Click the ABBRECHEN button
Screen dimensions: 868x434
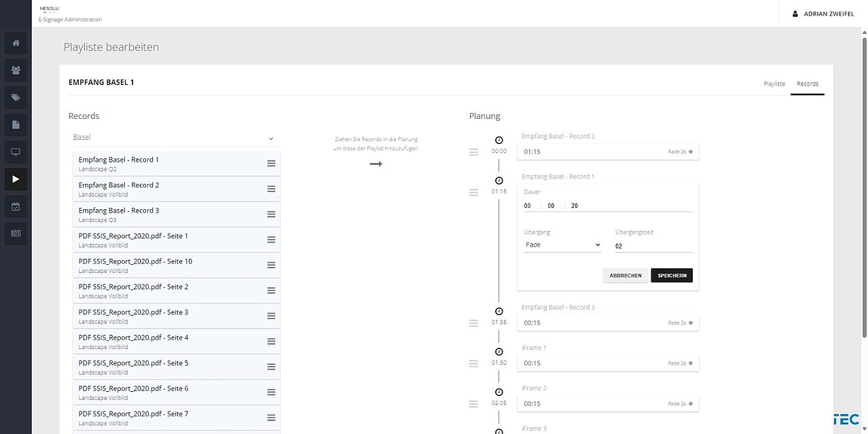tap(626, 276)
